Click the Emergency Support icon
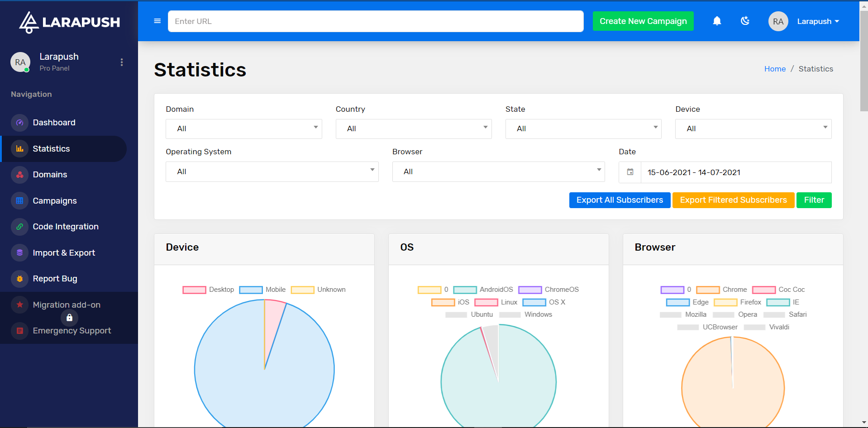Image resolution: width=868 pixels, height=428 pixels. click(x=19, y=331)
